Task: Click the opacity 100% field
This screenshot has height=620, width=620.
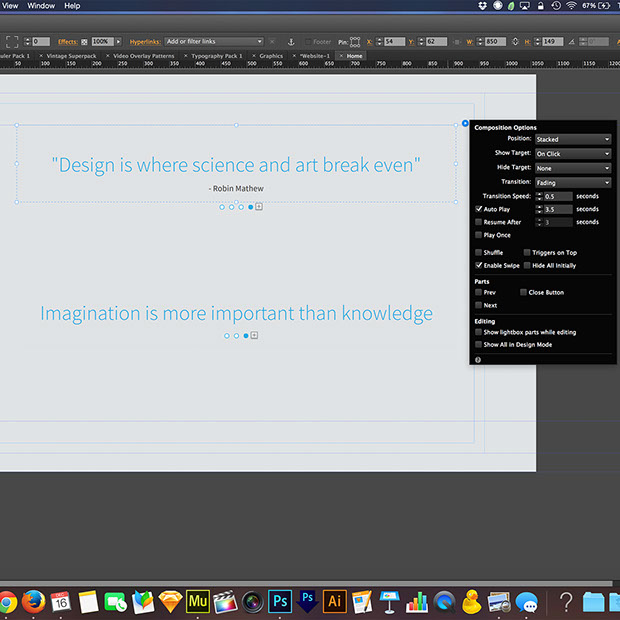Action: [103, 42]
